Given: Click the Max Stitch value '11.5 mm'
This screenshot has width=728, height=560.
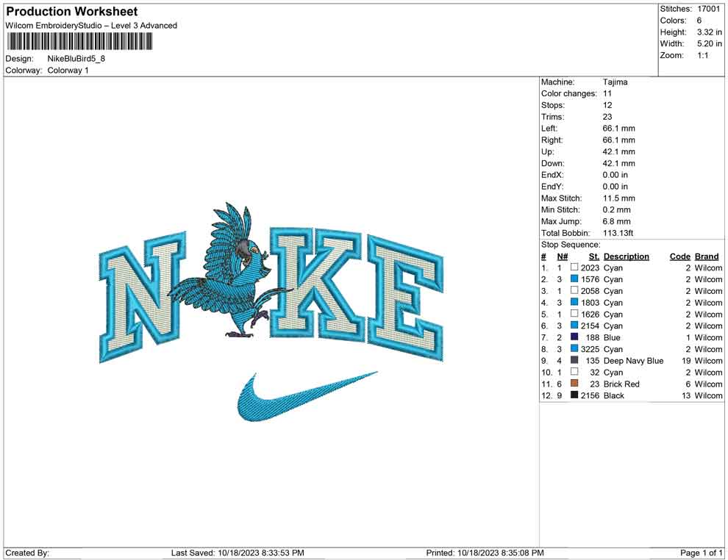Looking at the screenshot, I should tap(619, 198).
